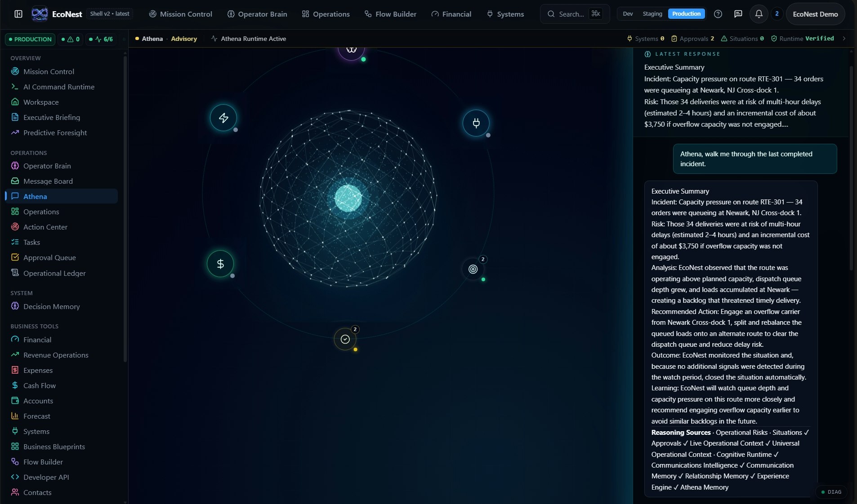857x504 pixels.
Task: Open Mission Control in the sidebar
Action: coord(62,71)
